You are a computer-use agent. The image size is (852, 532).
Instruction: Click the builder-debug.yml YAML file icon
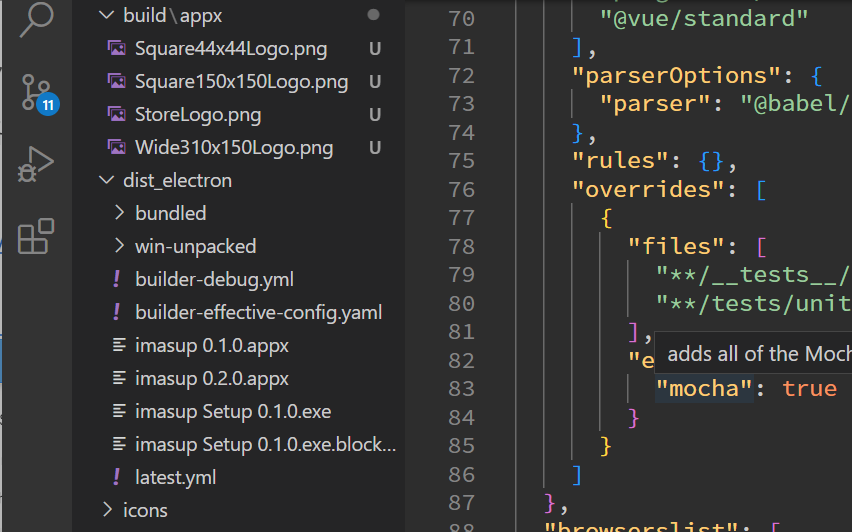click(117, 280)
